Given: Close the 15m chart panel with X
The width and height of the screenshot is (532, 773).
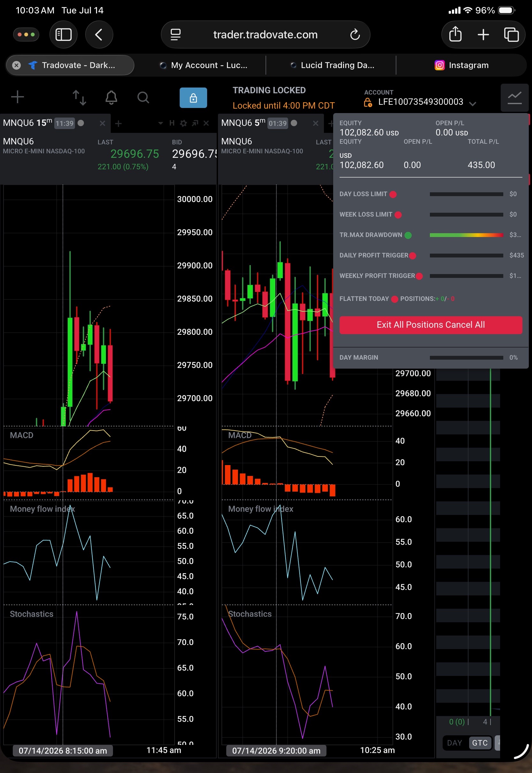Looking at the screenshot, I should pos(206,123).
